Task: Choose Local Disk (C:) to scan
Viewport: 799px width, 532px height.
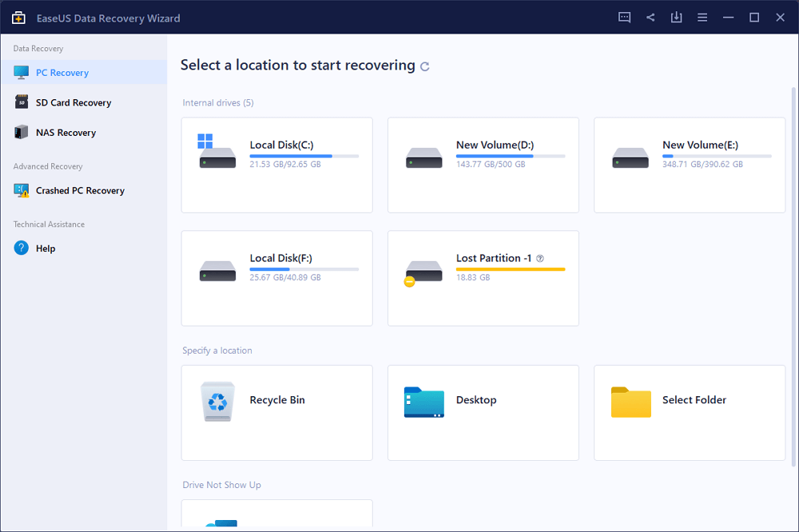Action: [276, 165]
